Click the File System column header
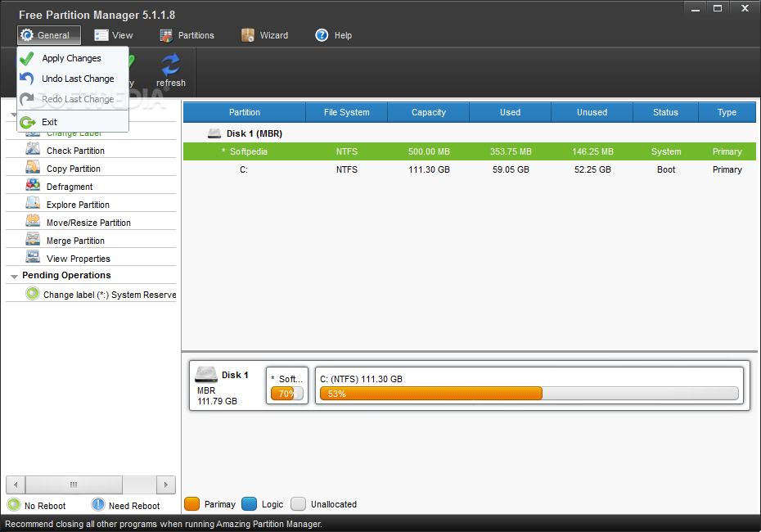The image size is (761, 532). click(x=346, y=112)
